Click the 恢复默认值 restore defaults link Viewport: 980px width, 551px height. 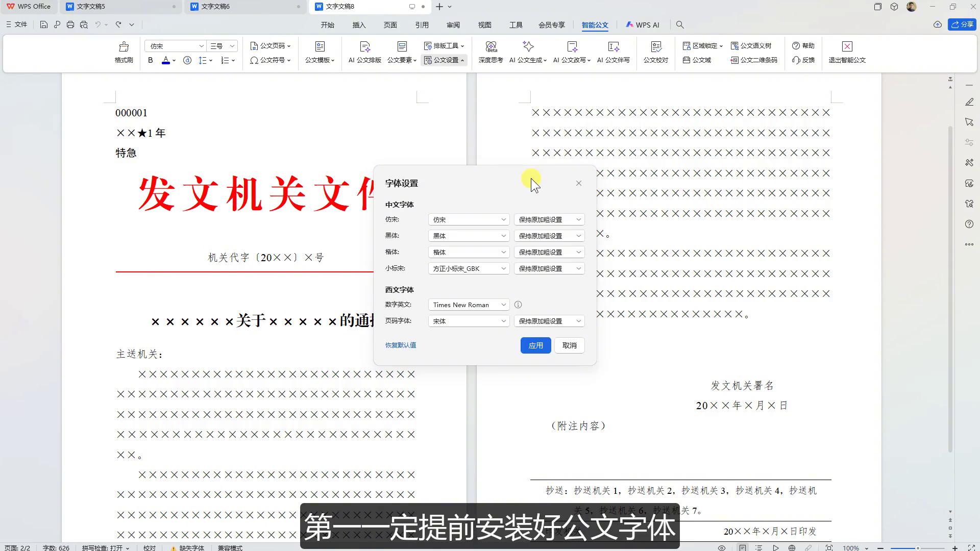pos(400,345)
